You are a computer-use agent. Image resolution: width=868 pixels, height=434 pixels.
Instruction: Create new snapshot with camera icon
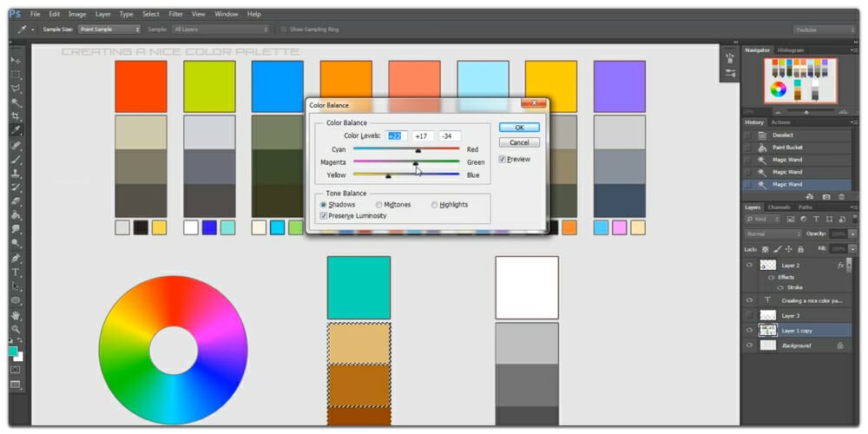826,196
